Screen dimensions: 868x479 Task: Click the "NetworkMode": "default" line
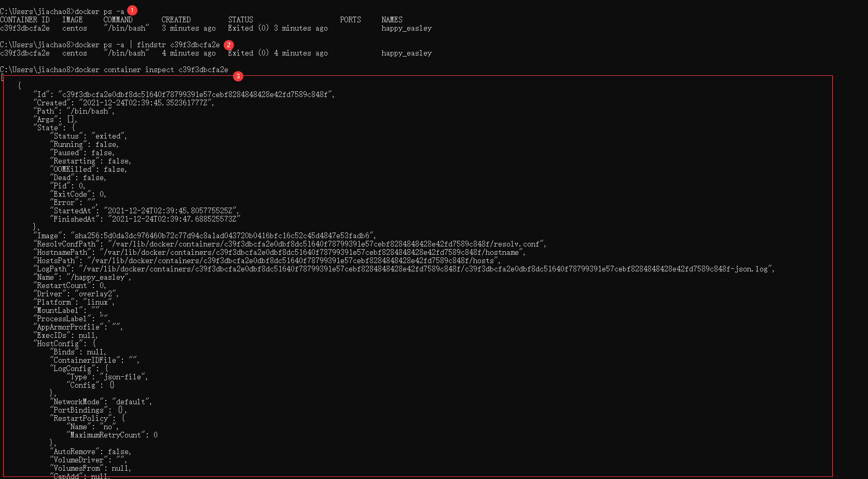point(101,402)
